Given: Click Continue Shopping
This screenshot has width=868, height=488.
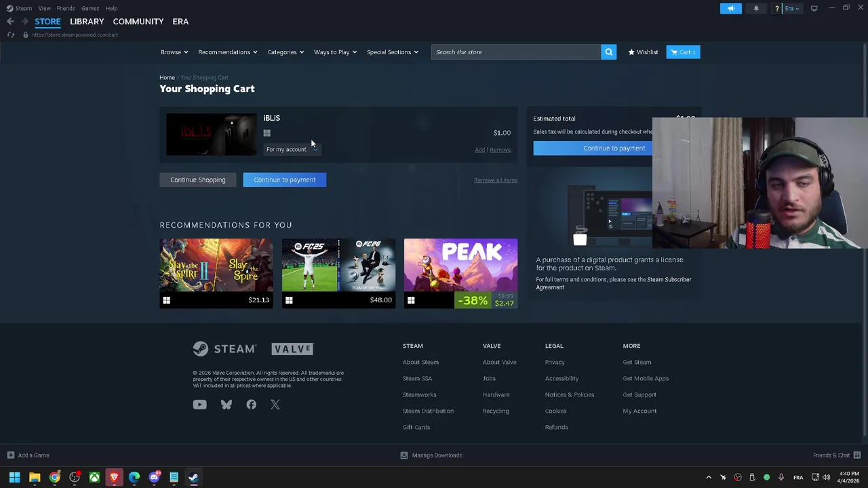Looking at the screenshot, I should click(198, 180).
